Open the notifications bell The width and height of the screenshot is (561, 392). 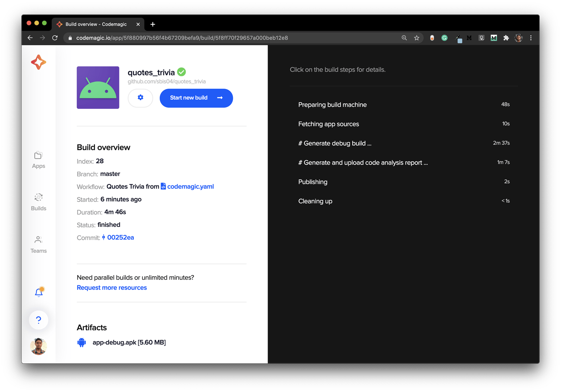(x=39, y=292)
